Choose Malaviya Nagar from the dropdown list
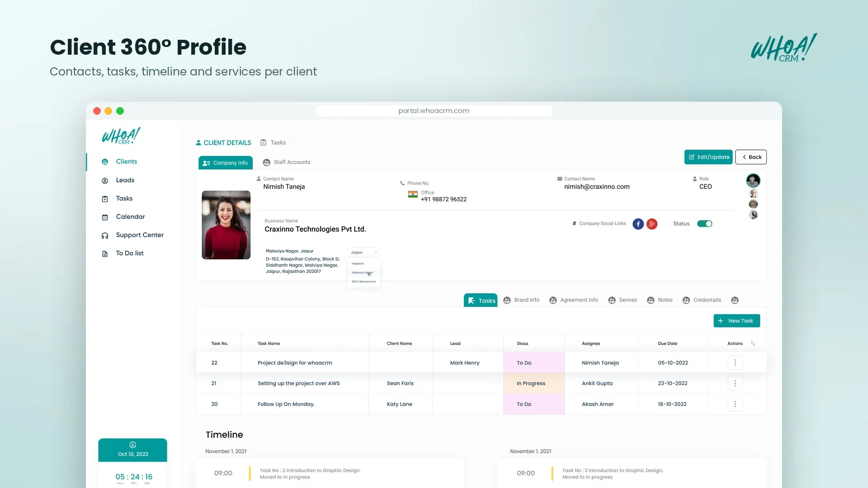This screenshot has width=868, height=488. tap(362, 272)
